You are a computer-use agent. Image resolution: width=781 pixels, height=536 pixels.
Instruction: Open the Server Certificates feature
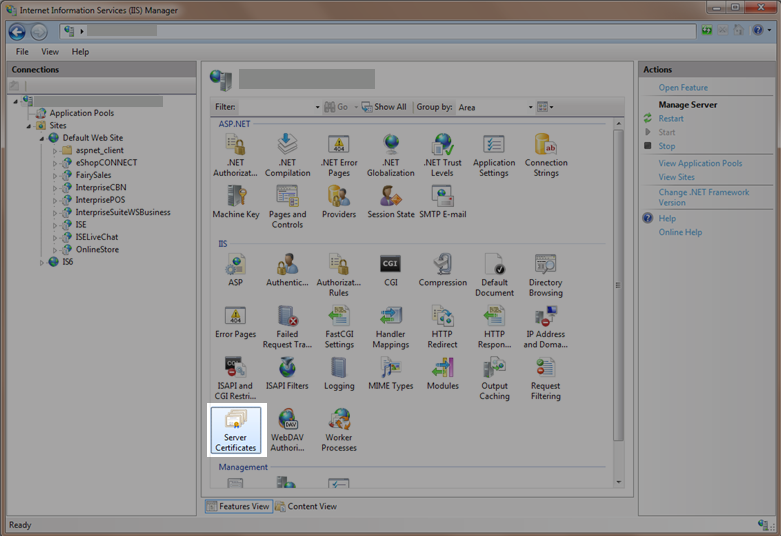point(235,430)
